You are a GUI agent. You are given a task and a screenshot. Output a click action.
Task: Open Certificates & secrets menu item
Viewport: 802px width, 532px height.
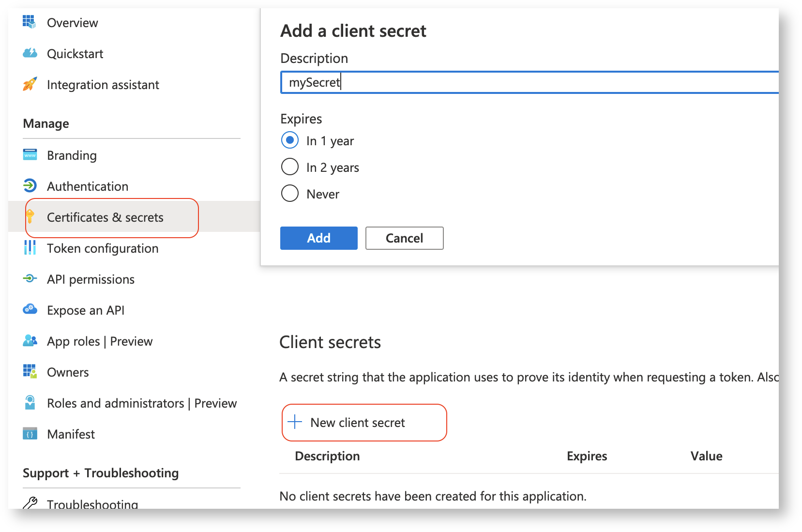coord(105,217)
